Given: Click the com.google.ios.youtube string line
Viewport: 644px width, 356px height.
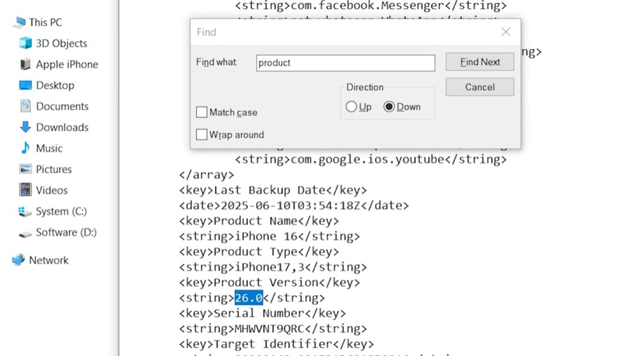Looking at the screenshot, I should [x=371, y=159].
